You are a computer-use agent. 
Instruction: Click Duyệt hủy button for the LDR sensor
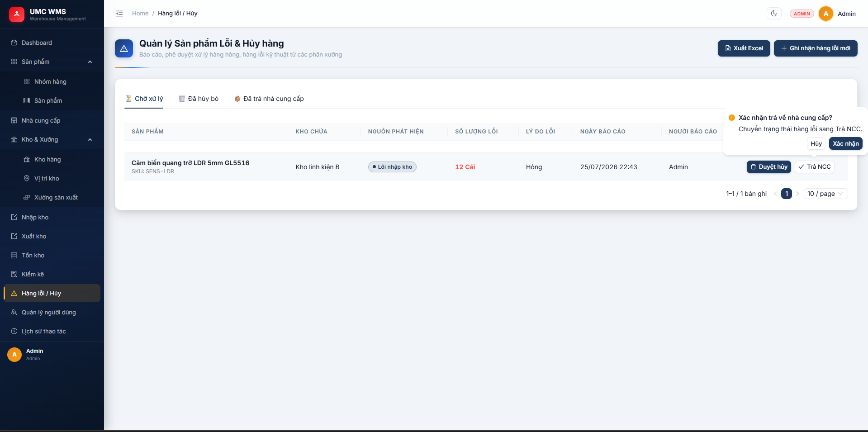(768, 167)
